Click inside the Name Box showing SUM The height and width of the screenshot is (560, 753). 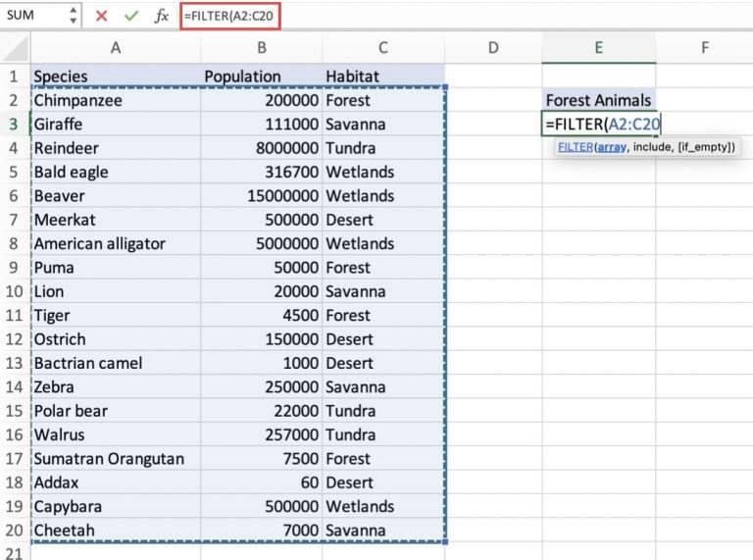point(34,16)
